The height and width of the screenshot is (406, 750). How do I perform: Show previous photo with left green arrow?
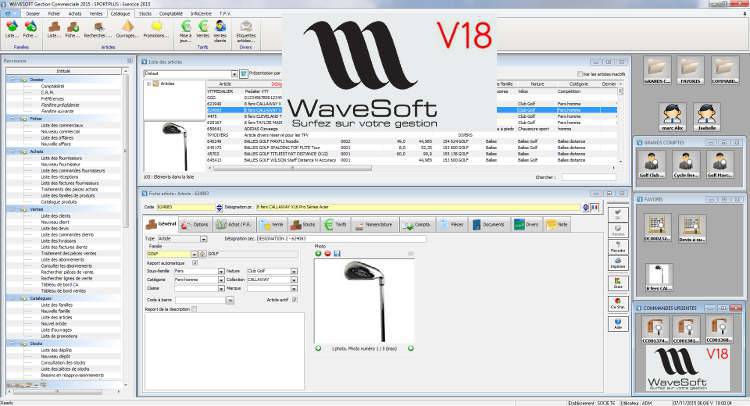click(x=318, y=349)
